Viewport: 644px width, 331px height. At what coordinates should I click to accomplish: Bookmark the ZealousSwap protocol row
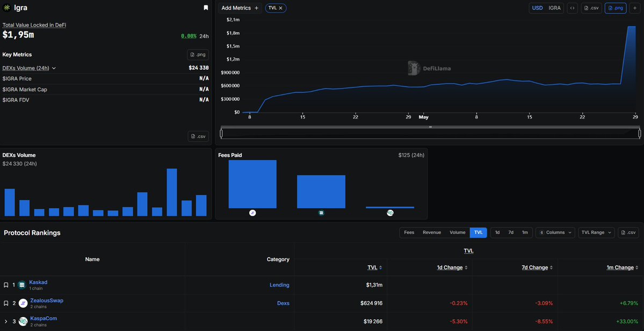coord(6,303)
